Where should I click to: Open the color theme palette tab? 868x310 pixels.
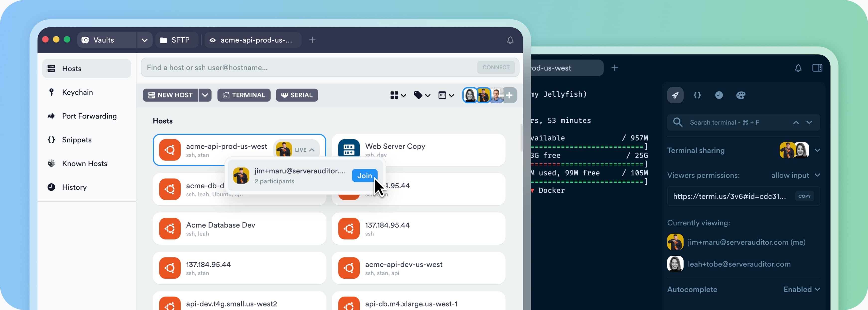(x=741, y=95)
